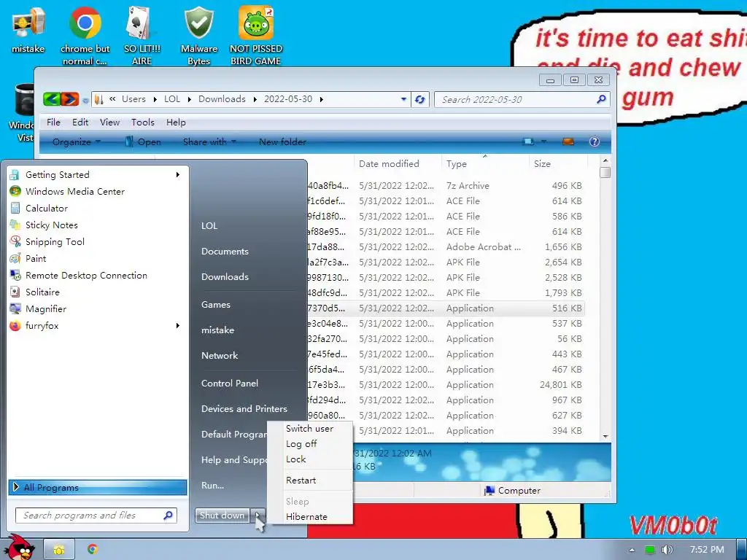The image size is (747, 560).
Task: Open the 'chrome but normal' desktop shortcut
Action: point(85,35)
